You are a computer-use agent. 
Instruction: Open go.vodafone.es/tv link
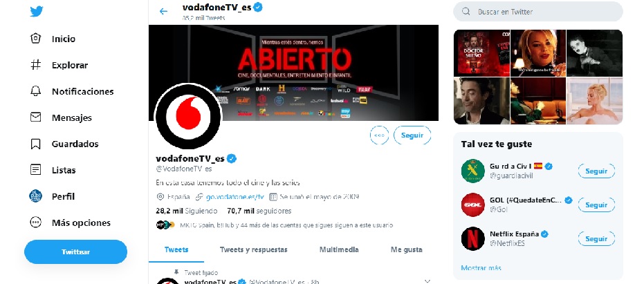[x=235, y=196]
